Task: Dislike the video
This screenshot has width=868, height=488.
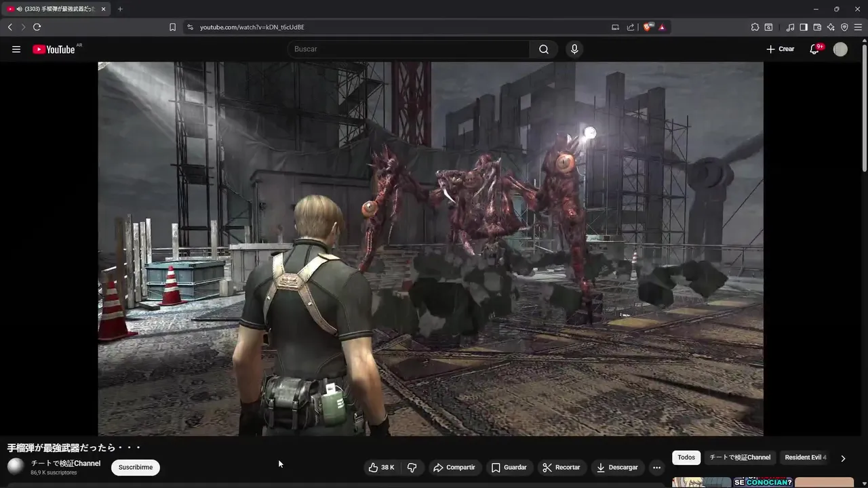Action: [412, 467]
